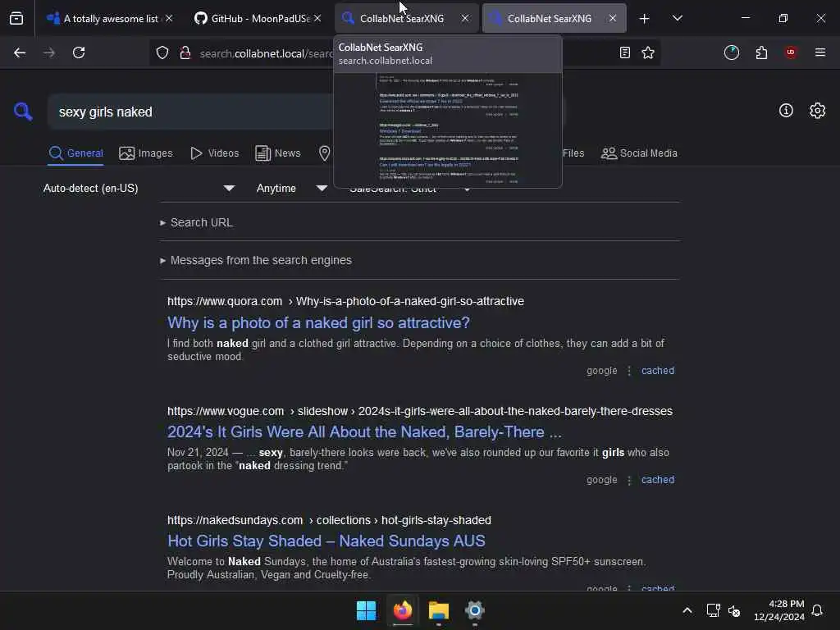Screen dimensions: 840x630
Task: Click the muted volume tray icon
Action: click(x=734, y=610)
